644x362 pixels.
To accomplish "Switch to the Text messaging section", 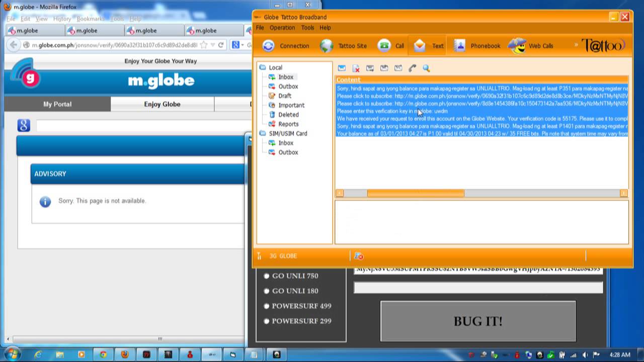I will click(x=428, y=46).
